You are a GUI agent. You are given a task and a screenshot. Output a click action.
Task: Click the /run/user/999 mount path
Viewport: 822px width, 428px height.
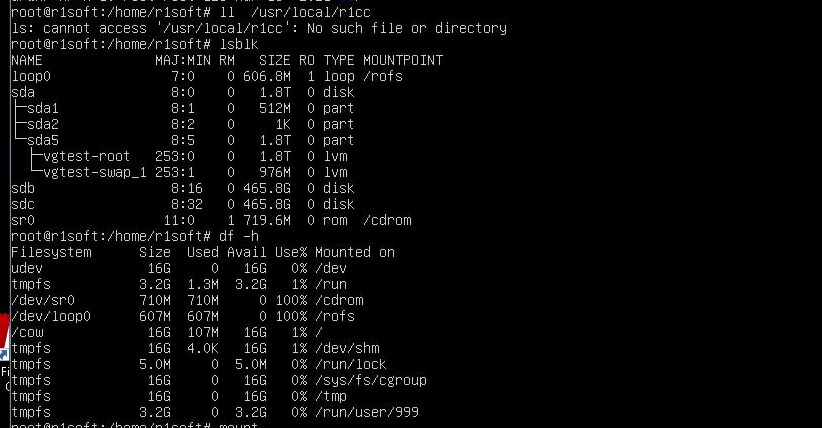click(367, 412)
